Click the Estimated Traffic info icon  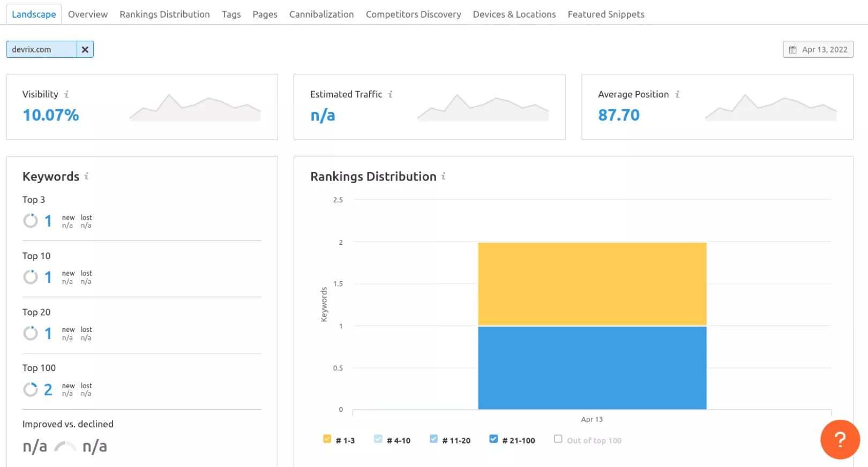[391, 94]
